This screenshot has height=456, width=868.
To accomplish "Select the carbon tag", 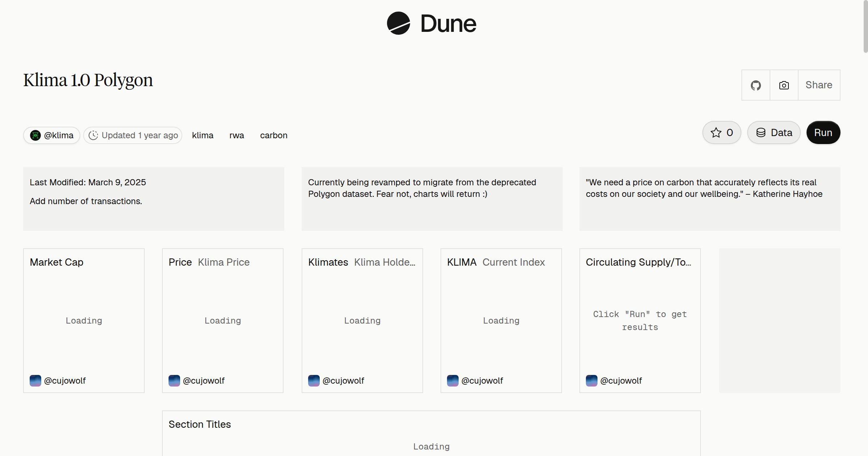I will pyautogui.click(x=274, y=135).
